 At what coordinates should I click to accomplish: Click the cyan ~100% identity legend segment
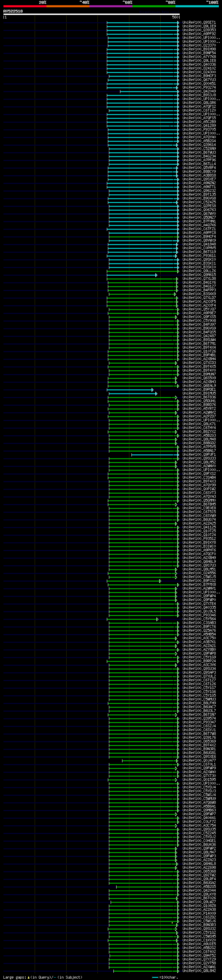(x=197, y=6)
